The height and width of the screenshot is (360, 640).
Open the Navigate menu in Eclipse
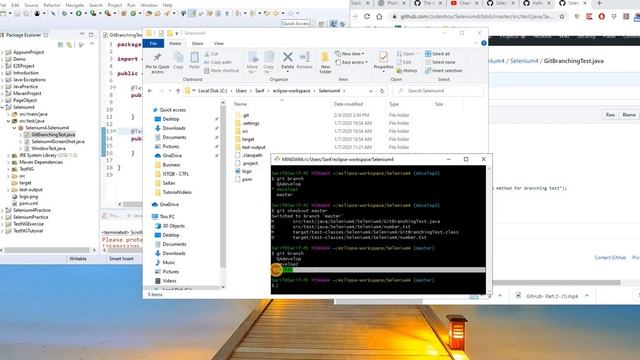tap(75, 5)
